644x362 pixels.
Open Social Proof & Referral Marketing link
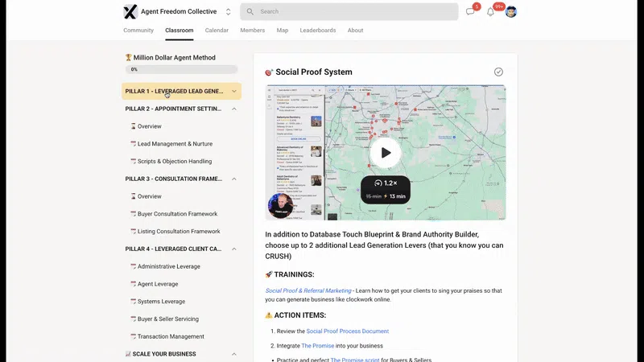click(x=308, y=290)
